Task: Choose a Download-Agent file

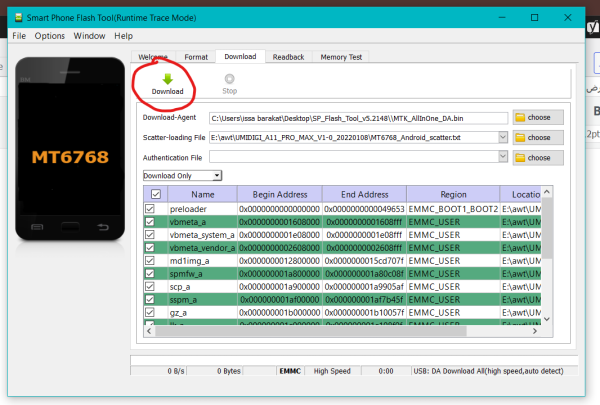Action: tap(538, 118)
